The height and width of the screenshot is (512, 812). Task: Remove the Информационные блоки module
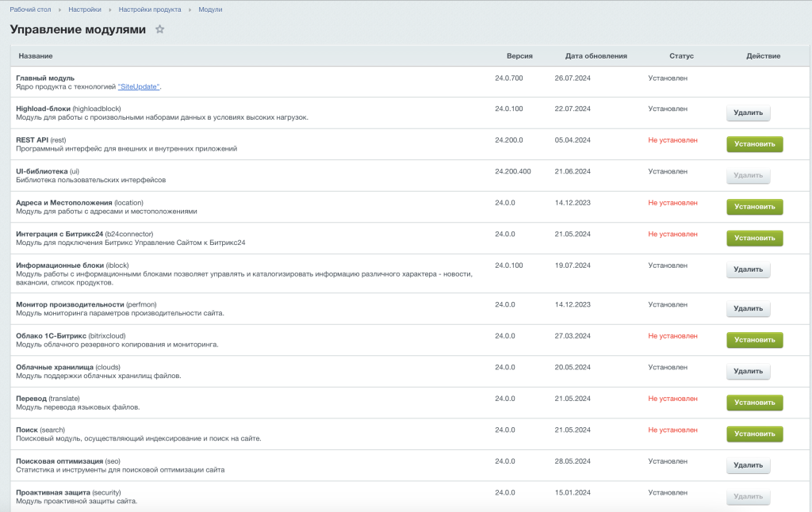point(749,269)
